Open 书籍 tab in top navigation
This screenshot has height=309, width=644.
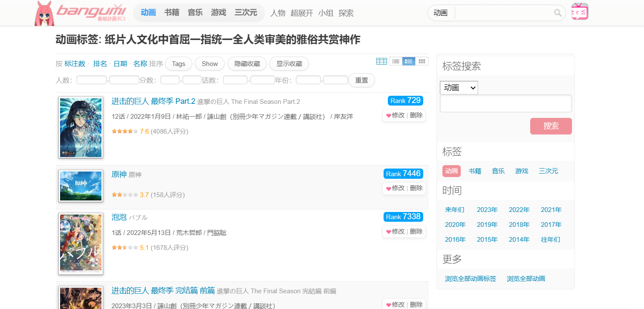pyautogui.click(x=172, y=13)
